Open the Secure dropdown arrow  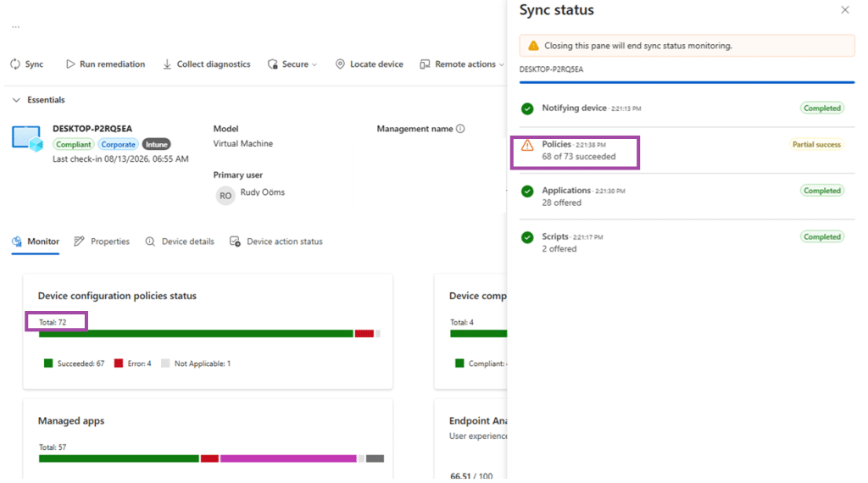[314, 64]
